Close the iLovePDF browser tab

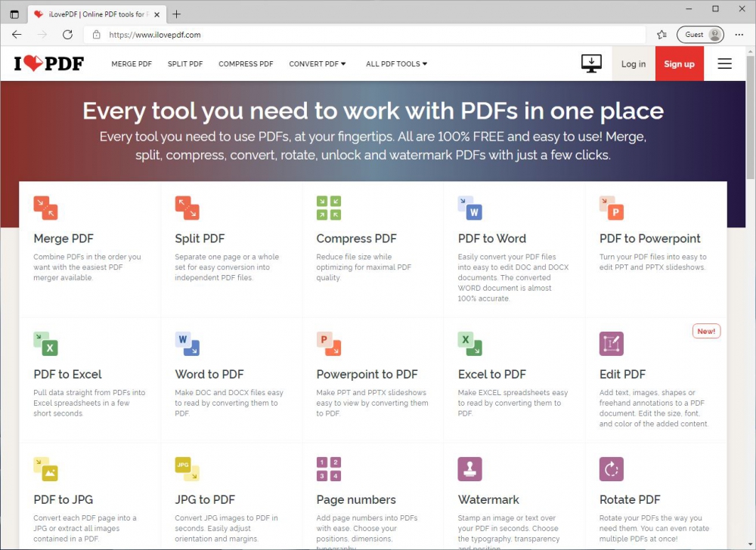[156, 14]
